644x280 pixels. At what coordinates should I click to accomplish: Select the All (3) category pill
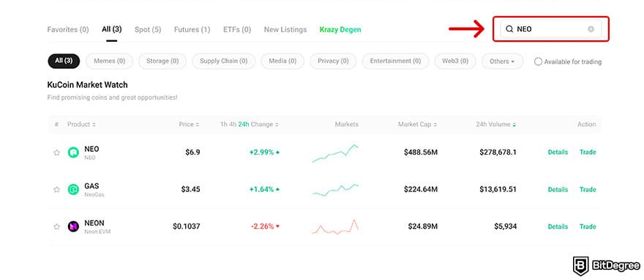64,61
